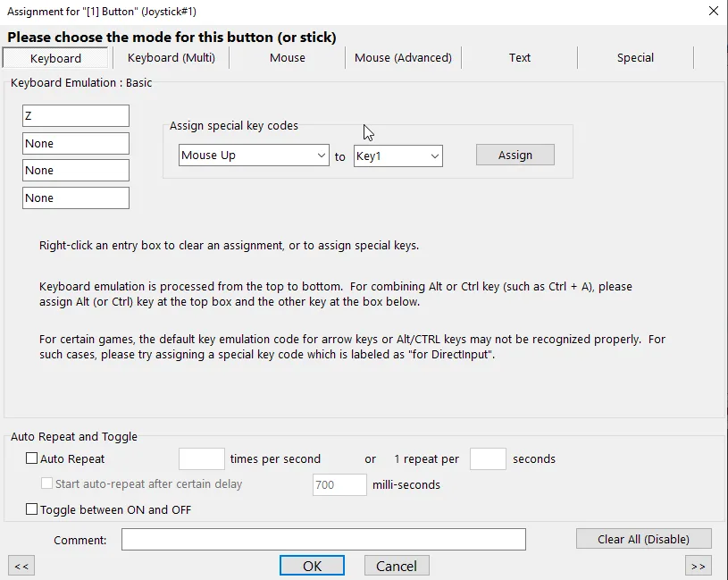Screen dimensions: 728x580
Task: Click the Cancel button
Action: pos(396,566)
